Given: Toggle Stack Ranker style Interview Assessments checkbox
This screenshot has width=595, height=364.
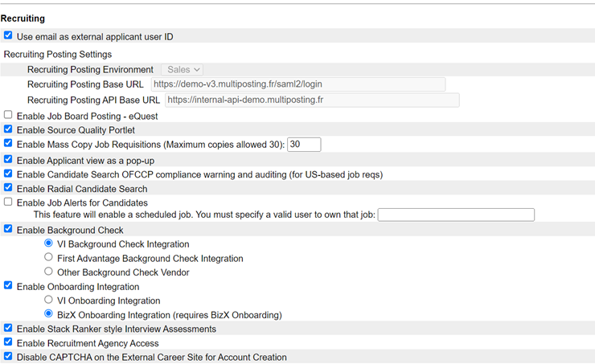Looking at the screenshot, I should pyautogui.click(x=8, y=329).
